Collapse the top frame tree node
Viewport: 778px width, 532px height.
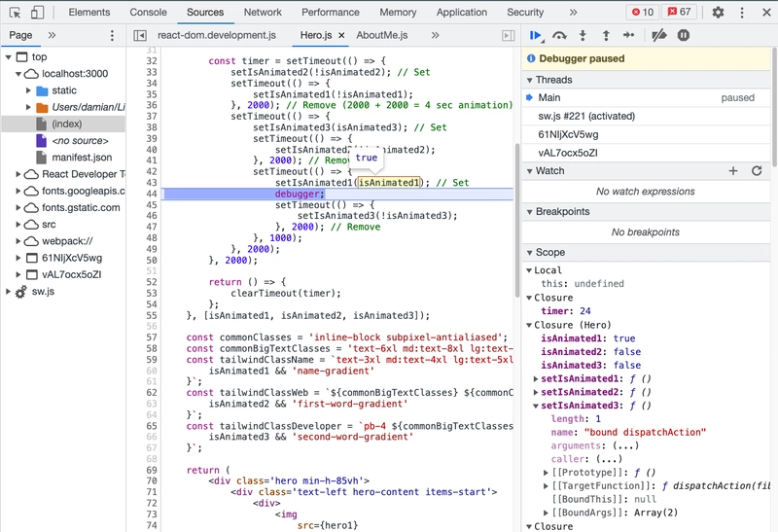coord(9,57)
